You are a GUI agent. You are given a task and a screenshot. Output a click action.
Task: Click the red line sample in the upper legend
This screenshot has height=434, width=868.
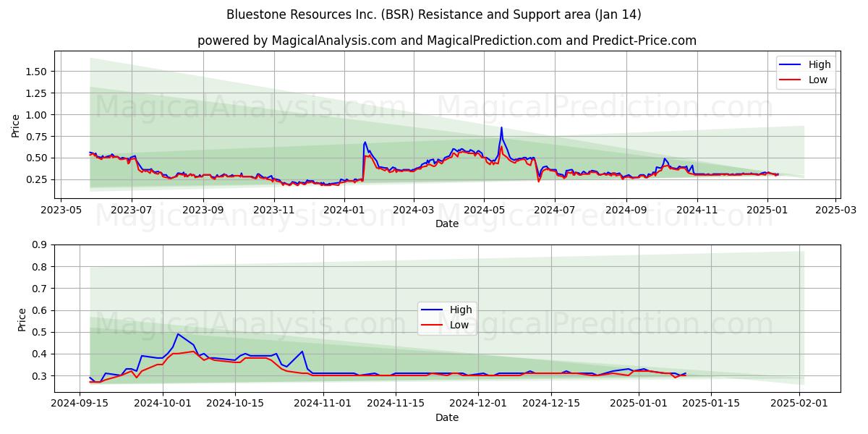tap(791, 80)
